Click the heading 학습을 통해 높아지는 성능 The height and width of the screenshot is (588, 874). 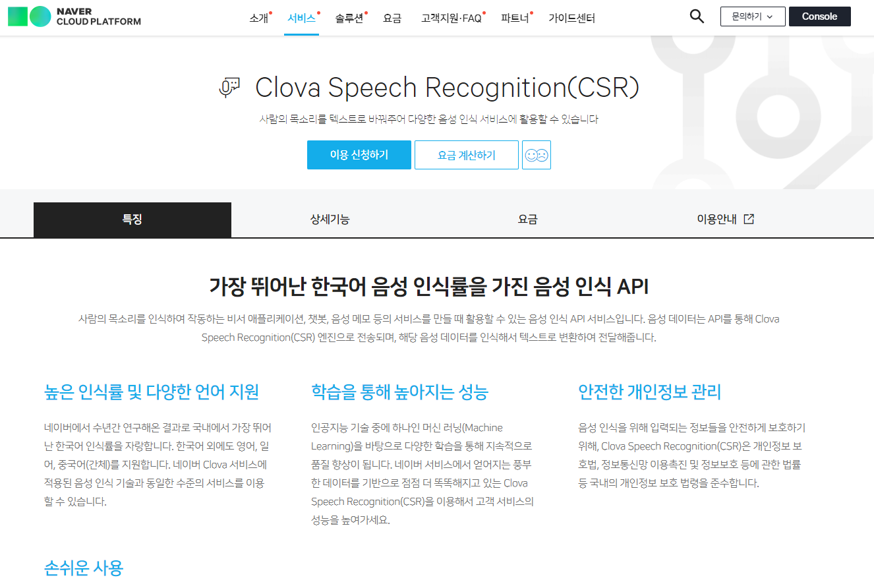click(x=399, y=392)
